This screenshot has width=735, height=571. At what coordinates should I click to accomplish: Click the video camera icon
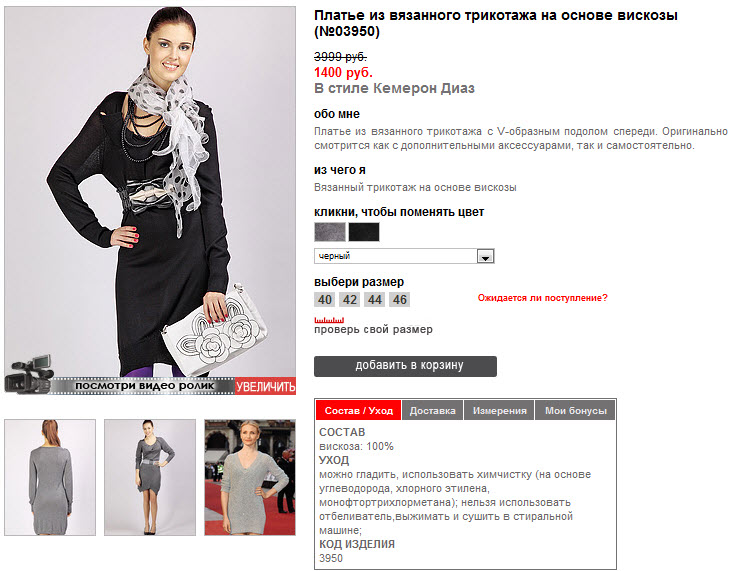pyautogui.click(x=29, y=374)
